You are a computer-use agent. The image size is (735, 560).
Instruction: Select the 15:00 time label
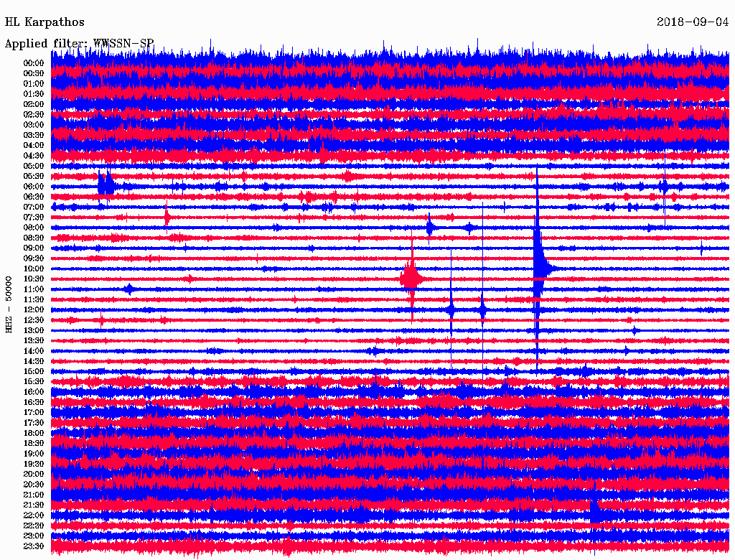click(34, 371)
